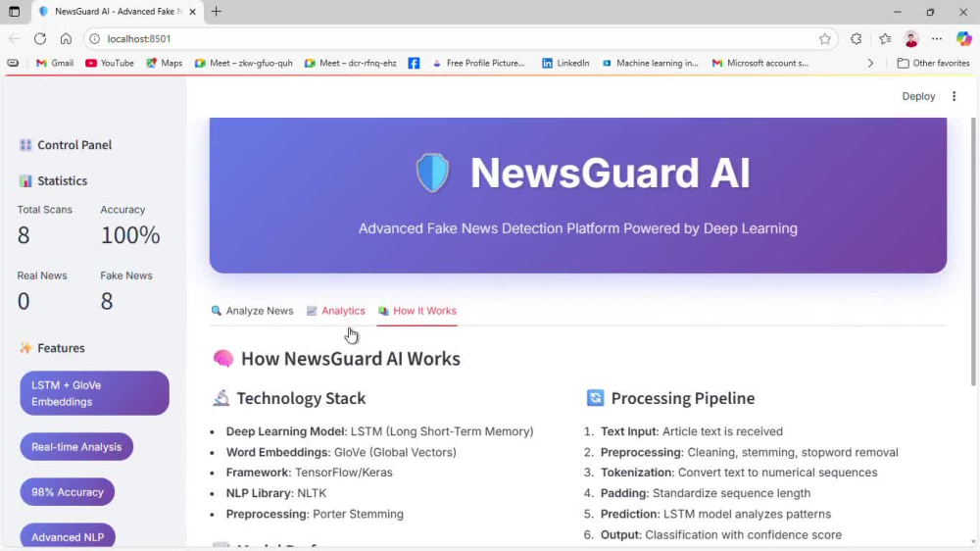This screenshot has height=551, width=980.
Task: Click the browser Refresh icon
Action: (x=40, y=39)
